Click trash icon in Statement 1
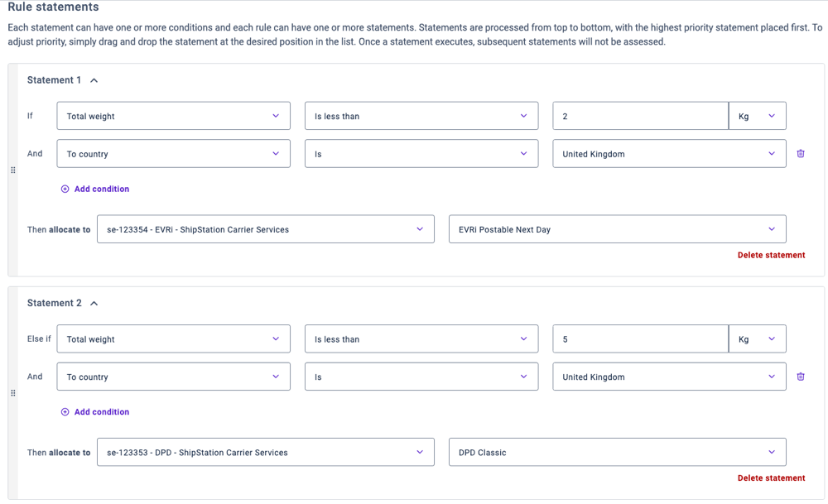Viewport: 828px width, 504px height. point(801,154)
